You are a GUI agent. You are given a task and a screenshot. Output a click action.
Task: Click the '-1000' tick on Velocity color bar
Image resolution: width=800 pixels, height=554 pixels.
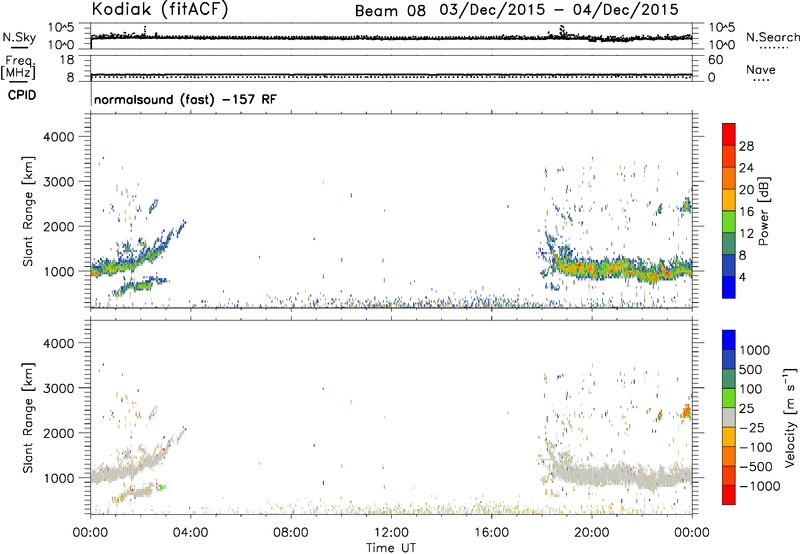tap(759, 486)
